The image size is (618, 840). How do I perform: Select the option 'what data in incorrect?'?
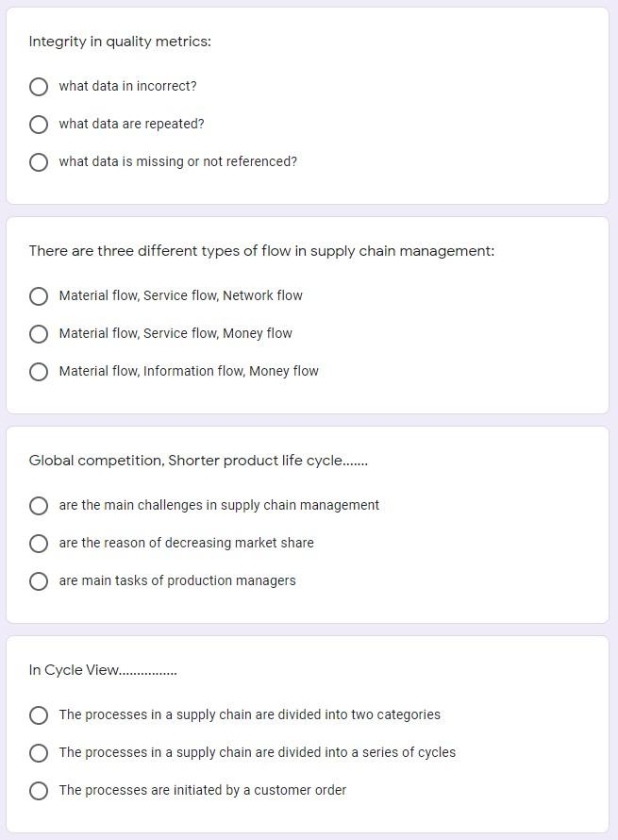[x=39, y=86]
